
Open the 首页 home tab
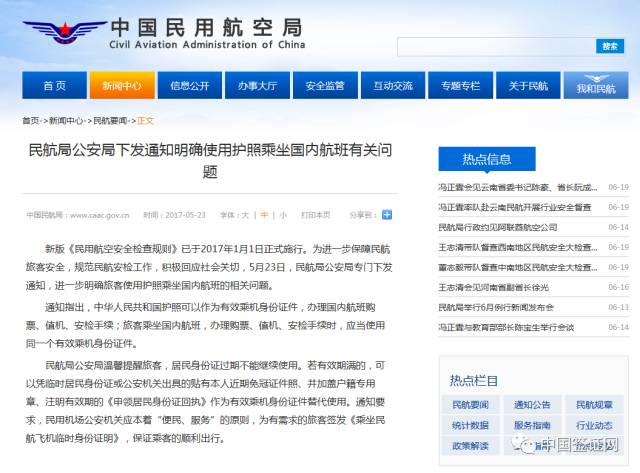(55, 86)
